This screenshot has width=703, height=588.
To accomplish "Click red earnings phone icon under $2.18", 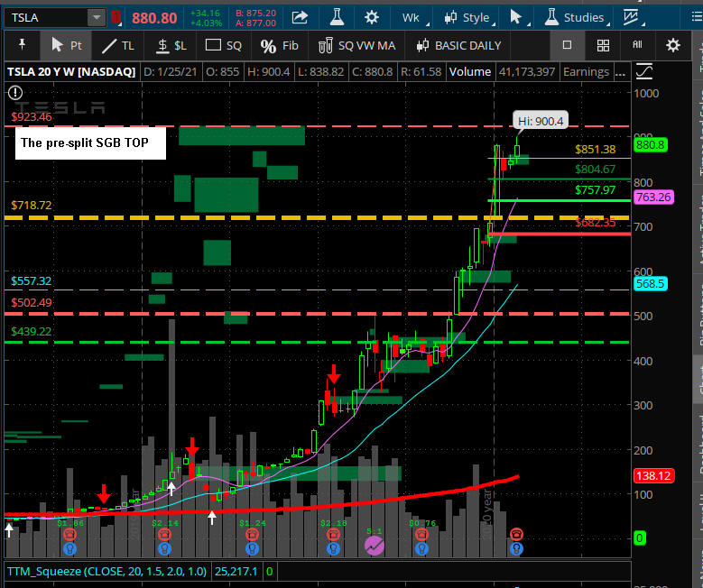I will [333, 534].
